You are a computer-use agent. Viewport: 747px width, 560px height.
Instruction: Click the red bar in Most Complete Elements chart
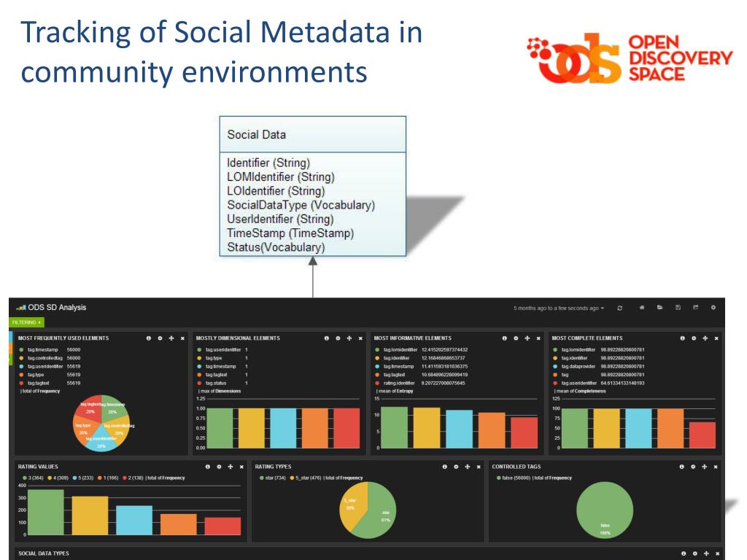click(x=703, y=435)
